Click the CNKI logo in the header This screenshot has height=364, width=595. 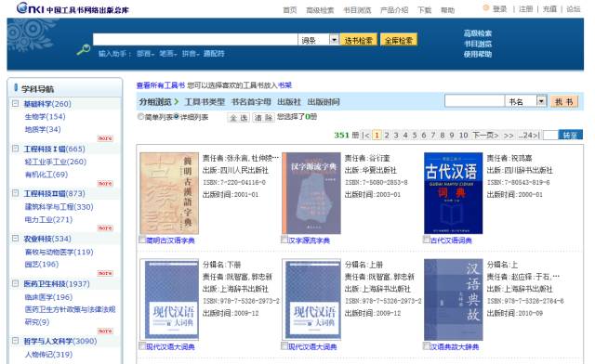[73, 8]
